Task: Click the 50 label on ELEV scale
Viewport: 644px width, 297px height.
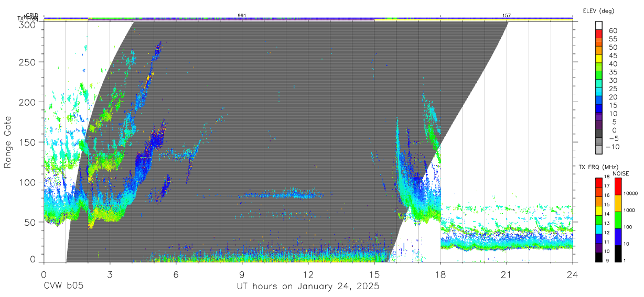Action: click(613, 48)
